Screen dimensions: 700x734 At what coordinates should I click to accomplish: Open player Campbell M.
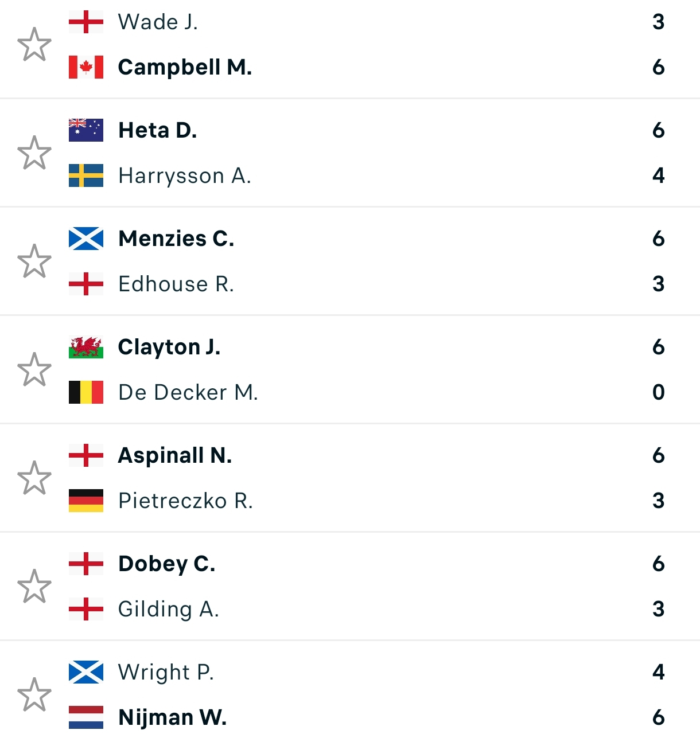coord(185,67)
